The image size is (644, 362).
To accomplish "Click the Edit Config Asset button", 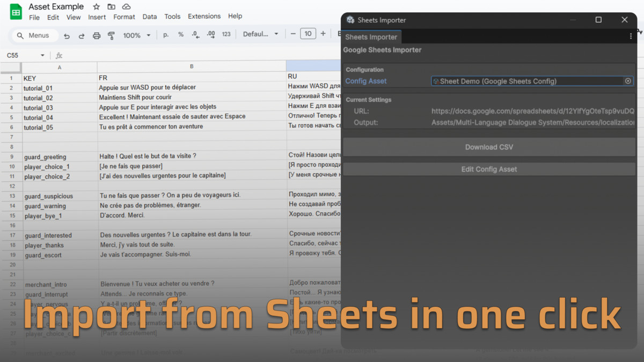I will click(489, 169).
